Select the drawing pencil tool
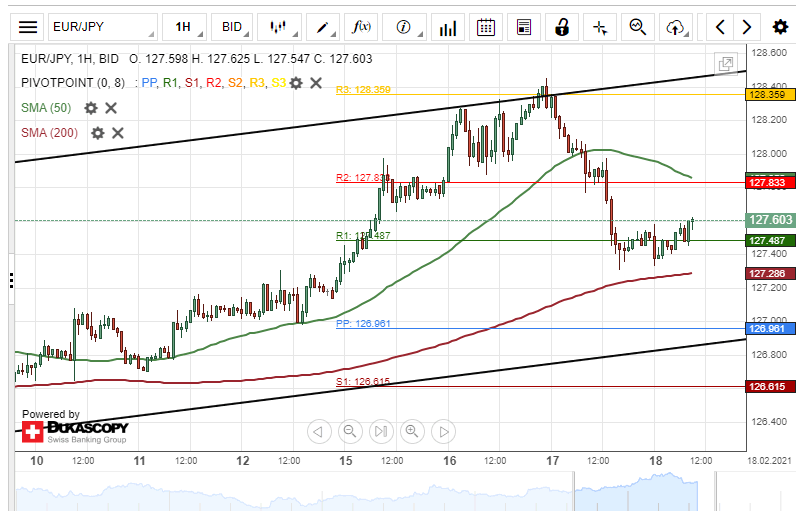 323,27
